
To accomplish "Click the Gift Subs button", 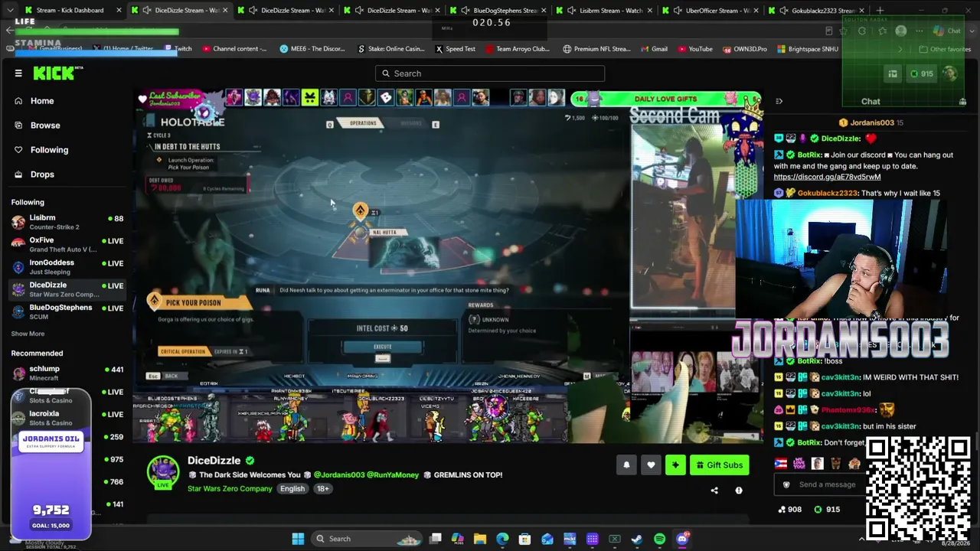I will click(x=719, y=465).
